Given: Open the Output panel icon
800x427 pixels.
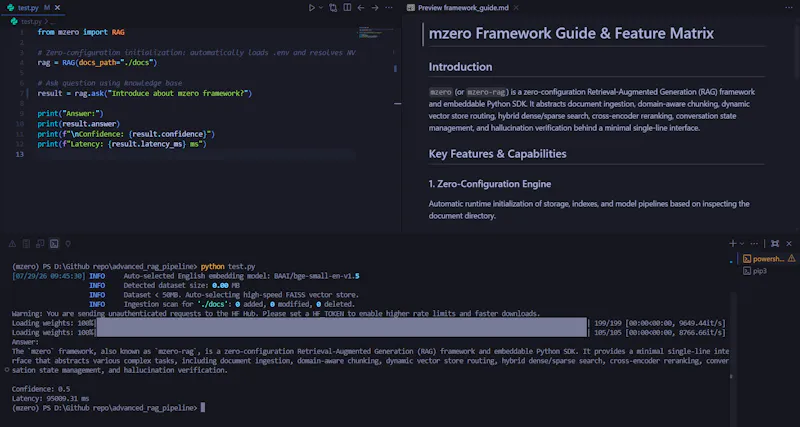Looking at the screenshot, I should 26,244.
